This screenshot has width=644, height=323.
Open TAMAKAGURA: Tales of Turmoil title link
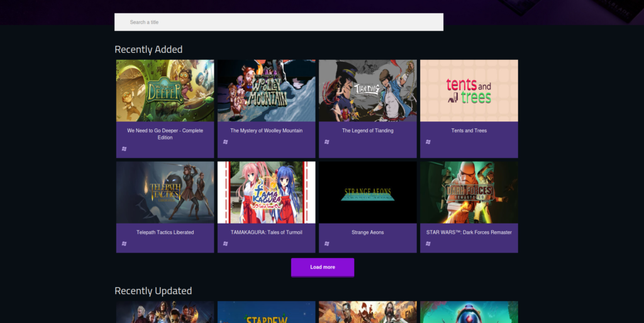pyautogui.click(x=267, y=232)
